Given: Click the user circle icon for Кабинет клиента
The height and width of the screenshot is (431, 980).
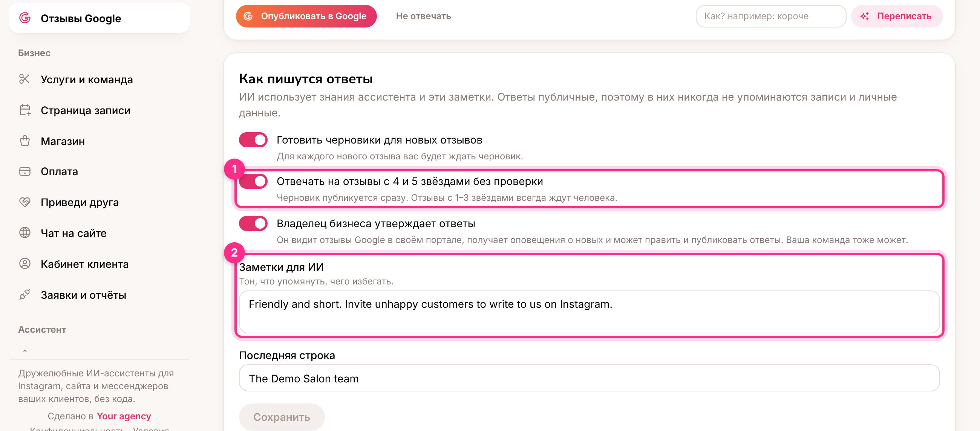Looking at the screenshot, I should pos(25,264).
